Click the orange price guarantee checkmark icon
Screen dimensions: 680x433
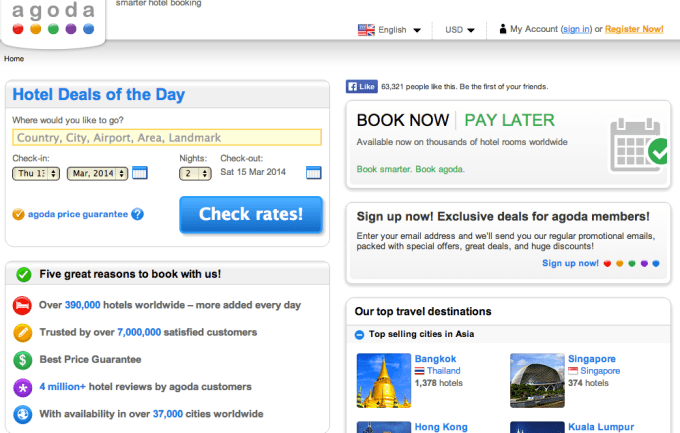pos(18,214)
